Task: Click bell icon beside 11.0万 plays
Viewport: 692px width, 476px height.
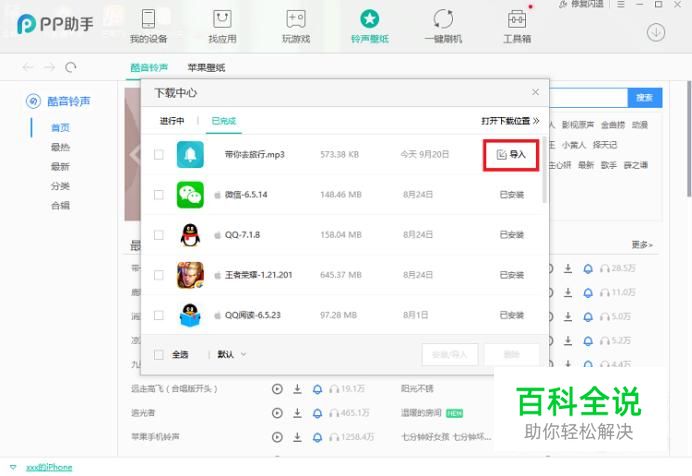Action: (x=588, y=292)
